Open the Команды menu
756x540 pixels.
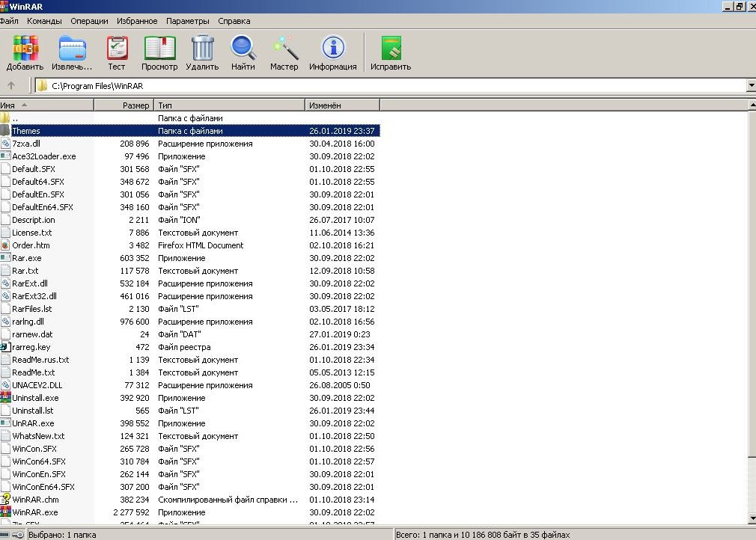44,21
